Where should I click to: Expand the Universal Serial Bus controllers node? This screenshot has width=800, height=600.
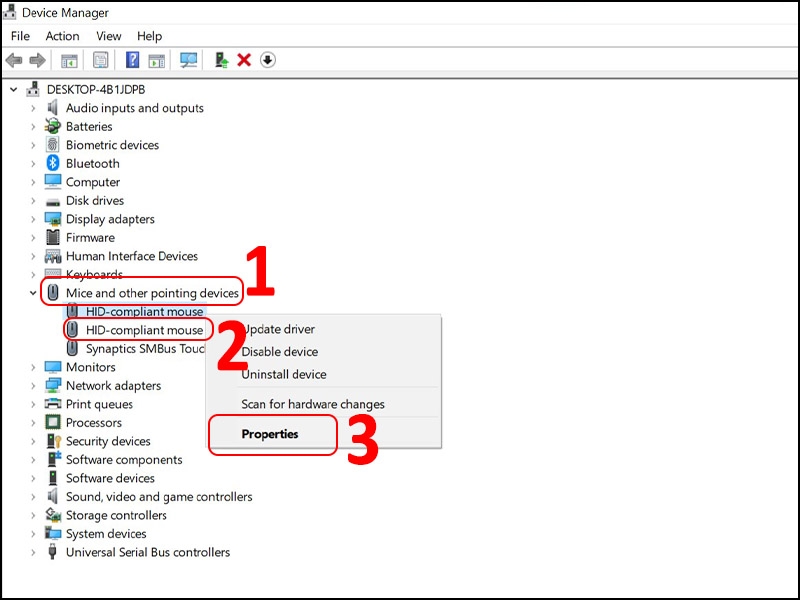tap(33, 552)
